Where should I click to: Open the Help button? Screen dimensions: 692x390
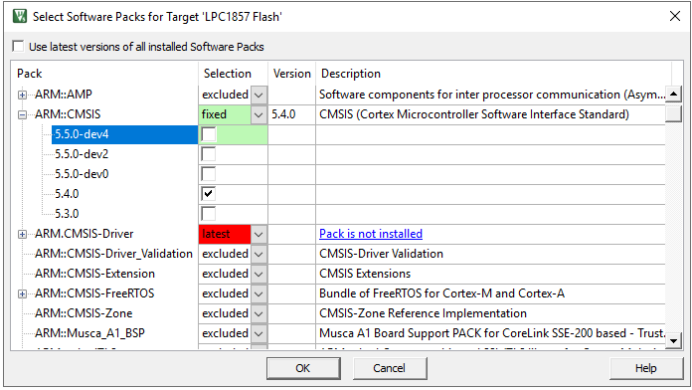point(646,368)
